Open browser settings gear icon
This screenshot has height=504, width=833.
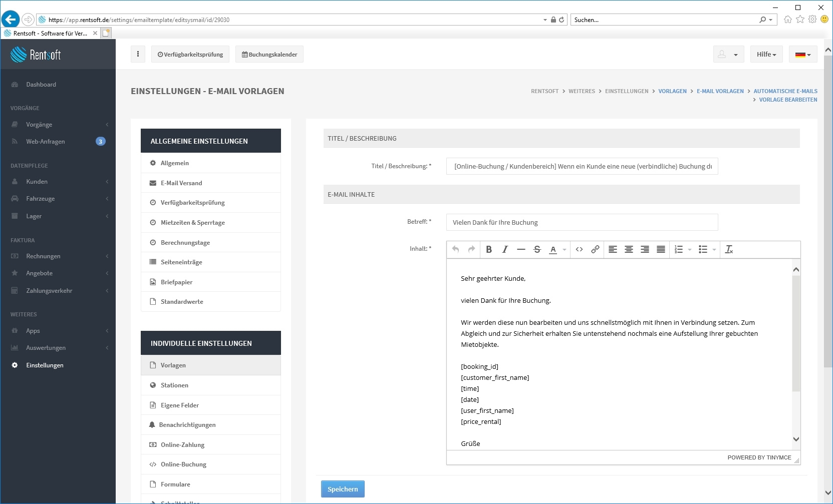[x=812, y=20]
